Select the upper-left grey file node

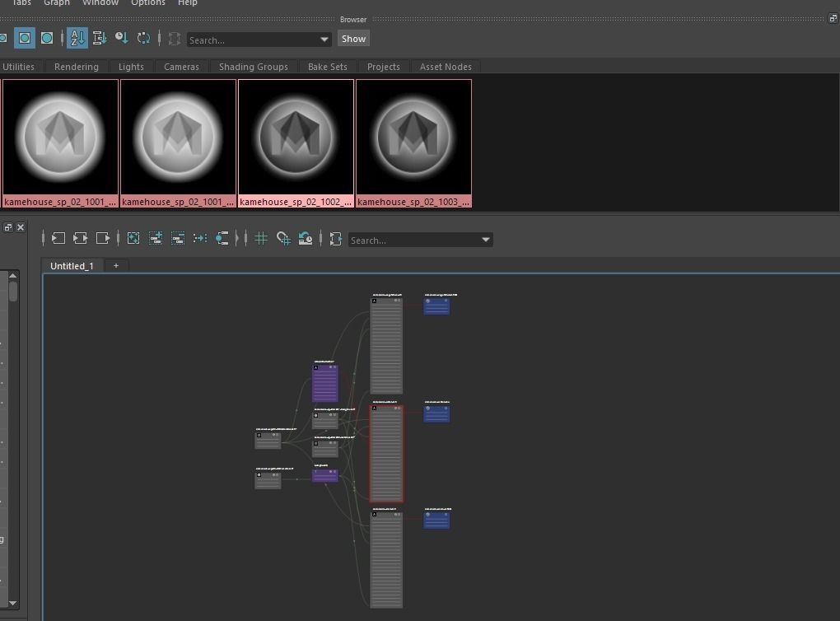[x=268, y=440]
